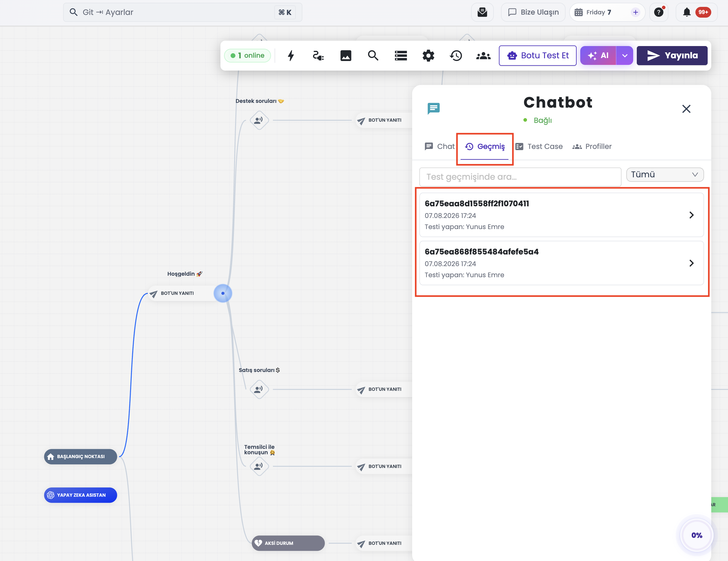The height and width of the screenshot is (561, 728).
Task: Switch to the Chat tab
Action: pyautogui.click(x=439, y=146)
